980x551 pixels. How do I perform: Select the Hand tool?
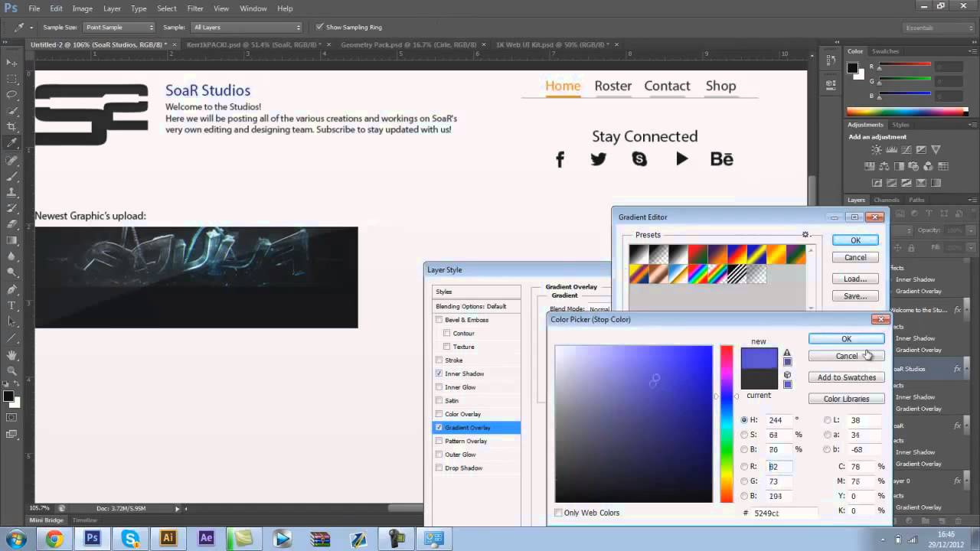click(x=11, y=355)
